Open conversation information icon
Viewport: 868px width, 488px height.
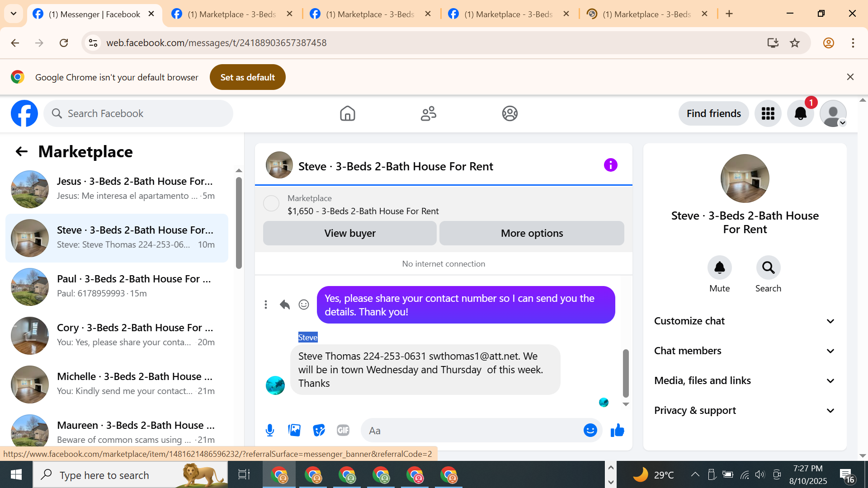point(610,165)
